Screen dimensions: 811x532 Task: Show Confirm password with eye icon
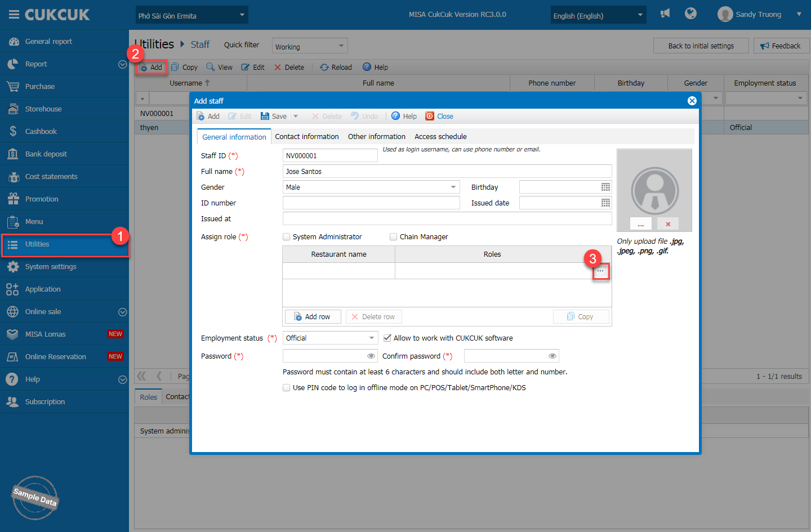pos(552,356)
